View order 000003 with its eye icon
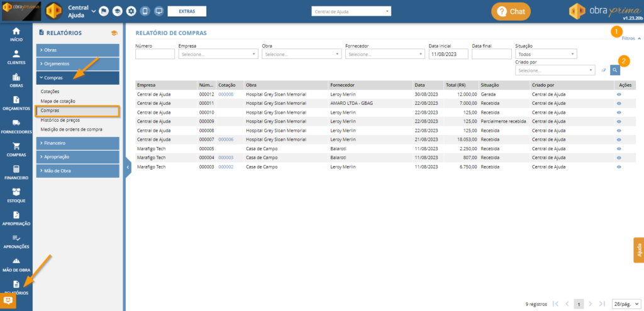 [619, 167]
